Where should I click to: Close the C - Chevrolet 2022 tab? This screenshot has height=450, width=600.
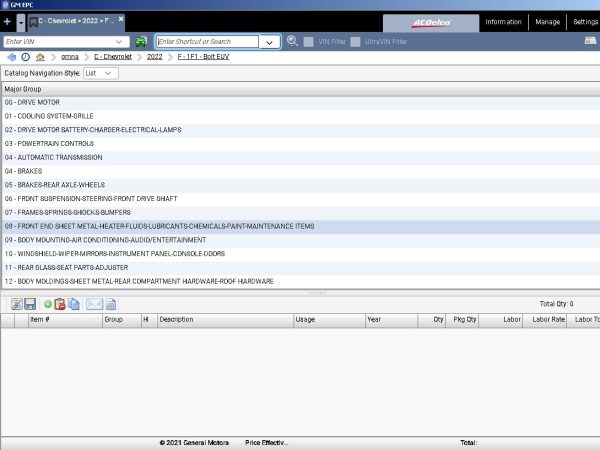(121, 19)
